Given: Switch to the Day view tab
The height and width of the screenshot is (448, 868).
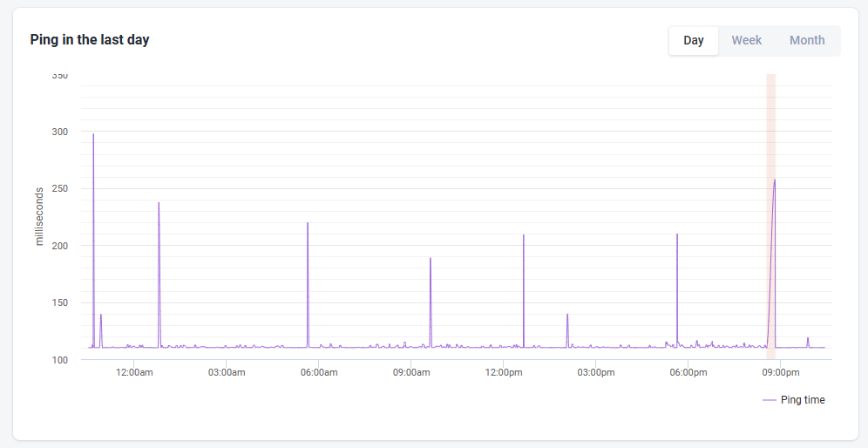Looking at the screenshot, I should [x=694, y=40].
